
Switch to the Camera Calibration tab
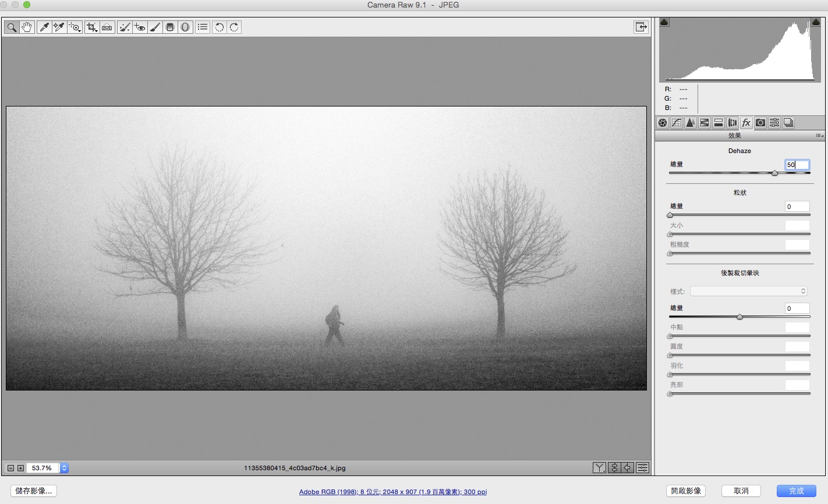click(760, 123)
